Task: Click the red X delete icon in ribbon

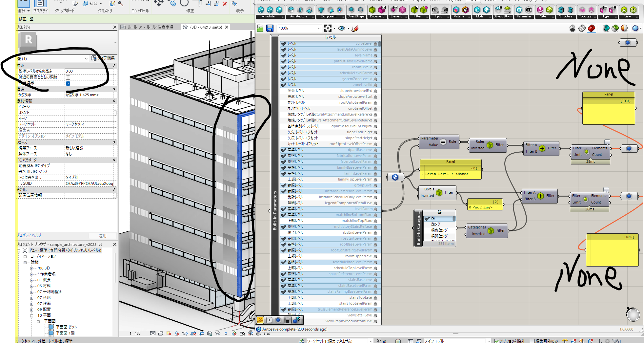Action: click(225, 4)
